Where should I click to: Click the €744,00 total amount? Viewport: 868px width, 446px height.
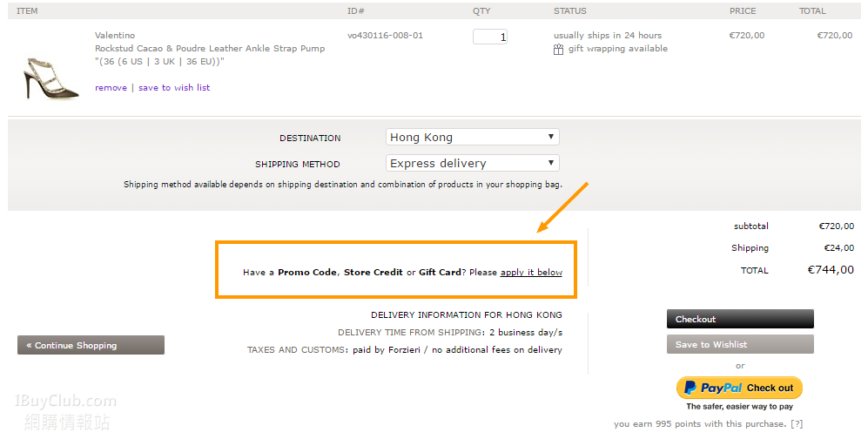click(x=831, y=270)
